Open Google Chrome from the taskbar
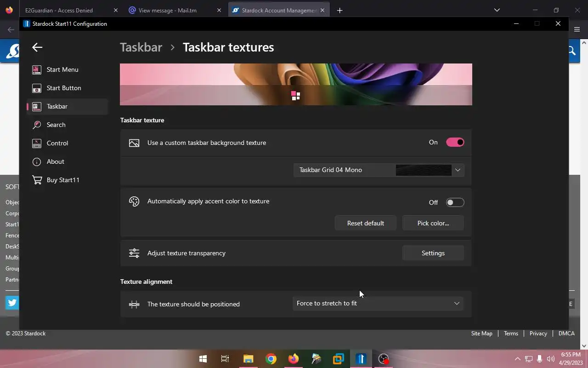The width and height of the screenshot is (588, 368). click(271, 359)
